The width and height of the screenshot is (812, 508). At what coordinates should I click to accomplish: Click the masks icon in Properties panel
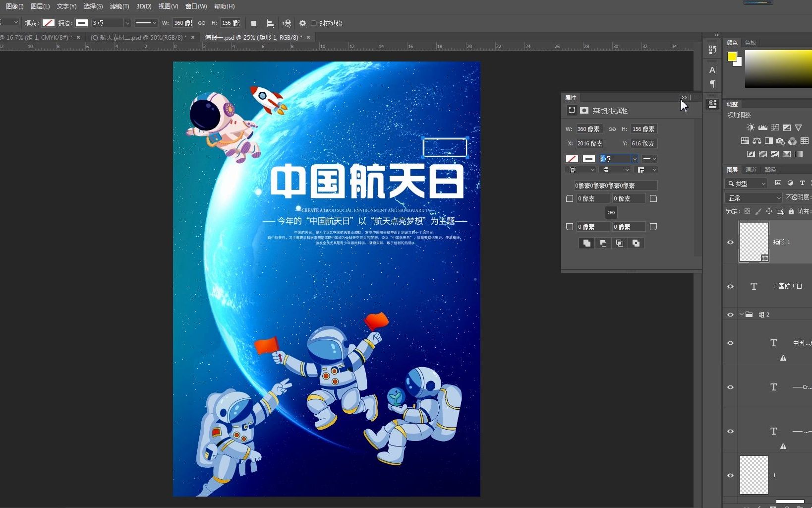coord(584,110)
